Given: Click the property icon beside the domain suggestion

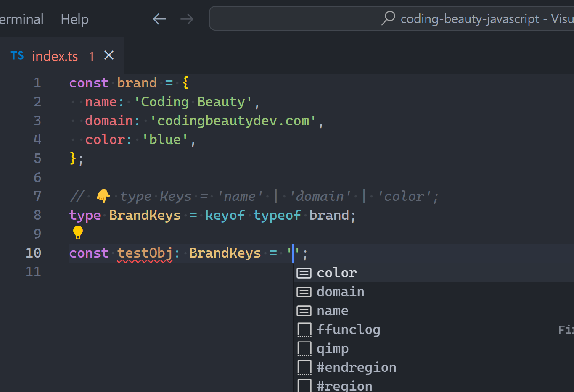Looking at the screenshot, I should [304, 292].
